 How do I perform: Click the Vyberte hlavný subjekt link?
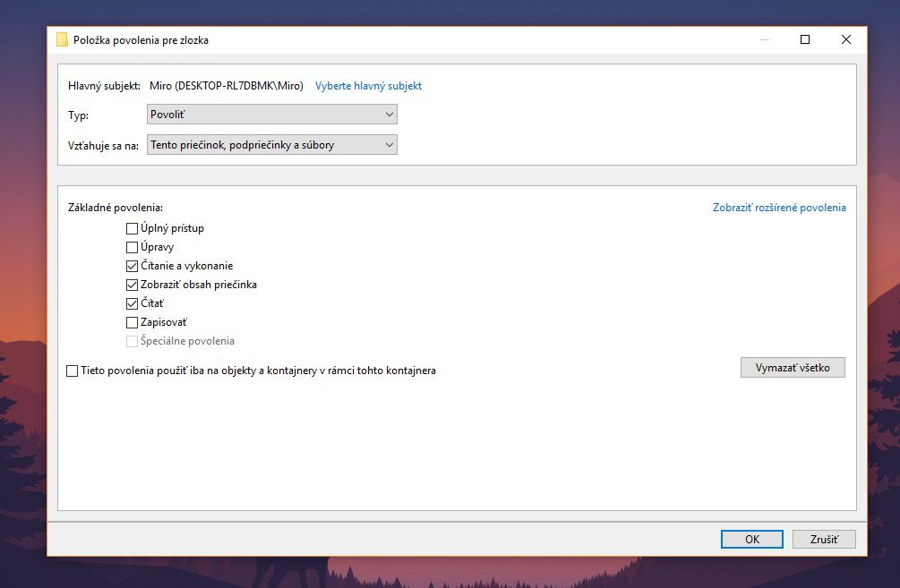[368, 86]
